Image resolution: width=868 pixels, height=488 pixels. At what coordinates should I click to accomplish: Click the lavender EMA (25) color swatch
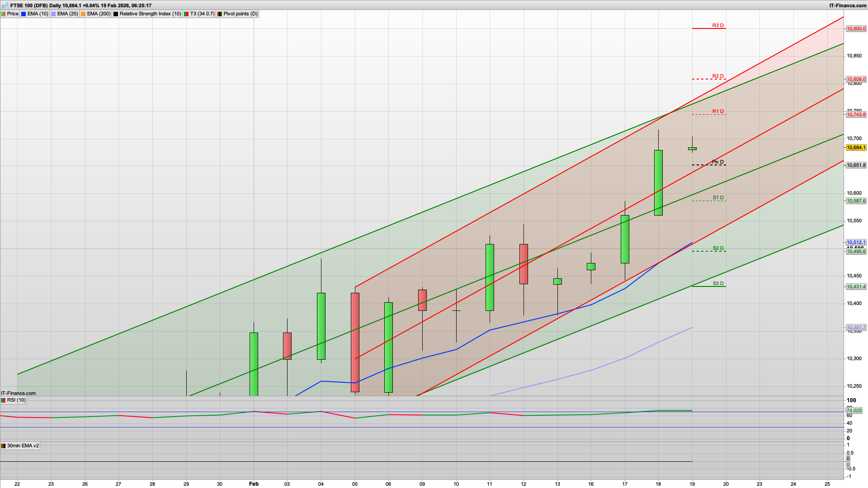tap(52, 14)
